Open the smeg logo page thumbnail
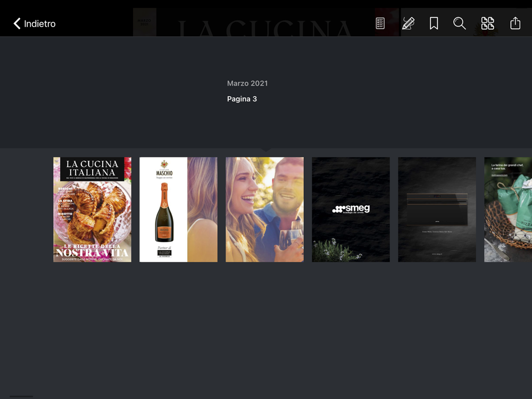The image size is (532, 399). [x=351, y=209]
